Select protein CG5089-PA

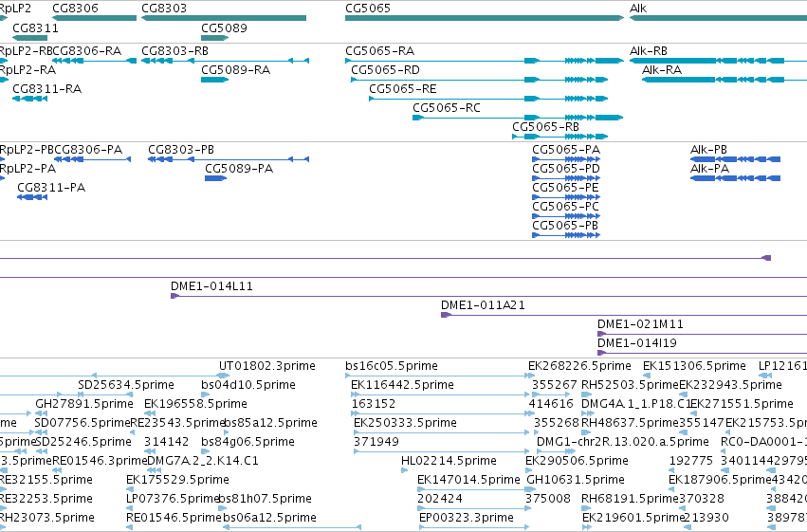tap(215, 178)
